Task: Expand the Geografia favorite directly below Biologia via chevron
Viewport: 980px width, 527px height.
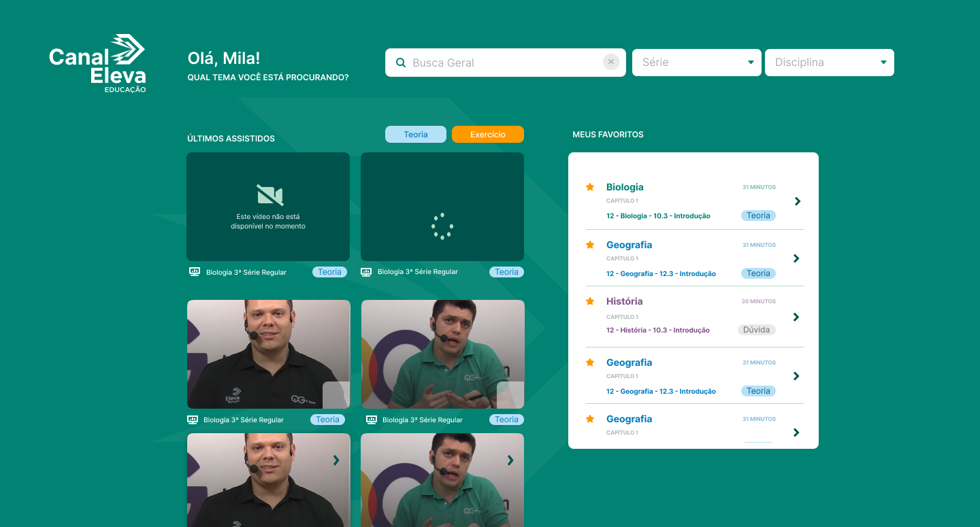Action: point(798,258)
